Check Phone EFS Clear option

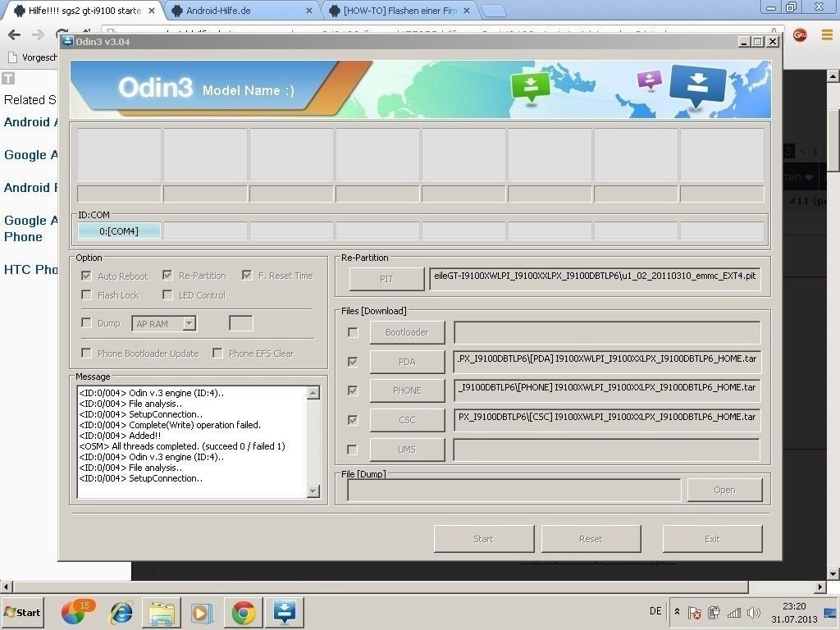[217, 353]
